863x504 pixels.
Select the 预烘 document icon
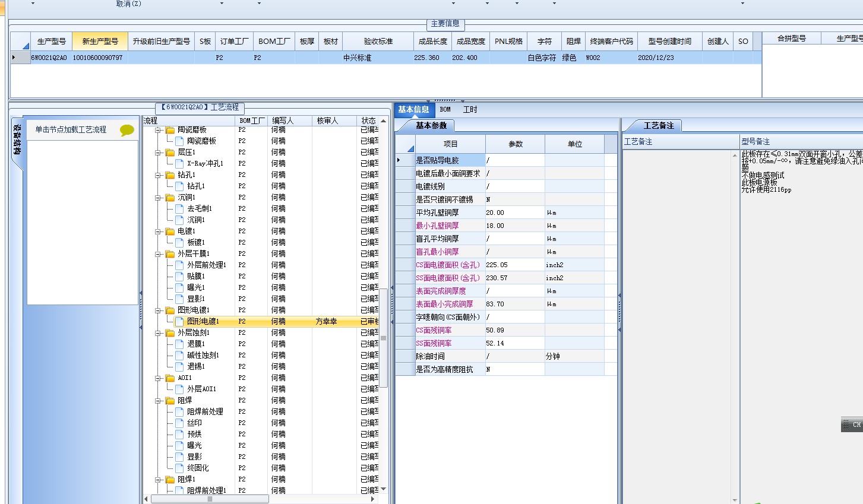[179, 434]
